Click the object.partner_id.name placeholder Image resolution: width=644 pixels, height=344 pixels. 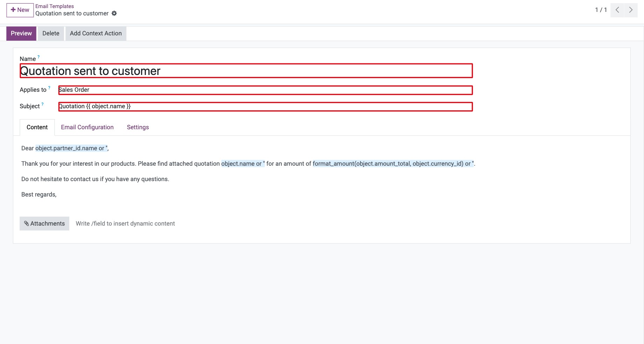tap(71, 149)
